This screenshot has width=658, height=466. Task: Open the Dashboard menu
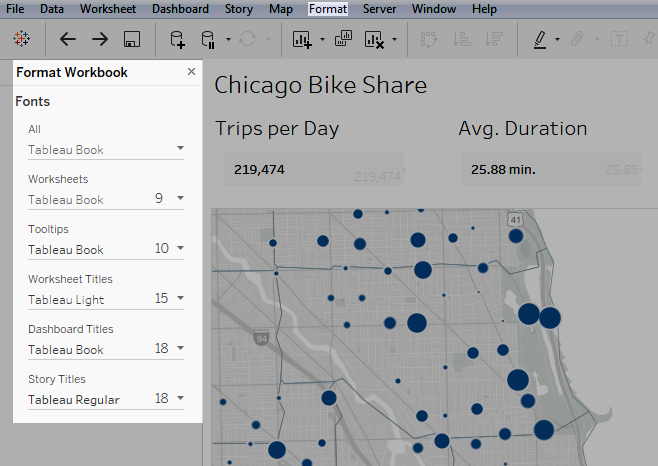click(x=180, y=9)
